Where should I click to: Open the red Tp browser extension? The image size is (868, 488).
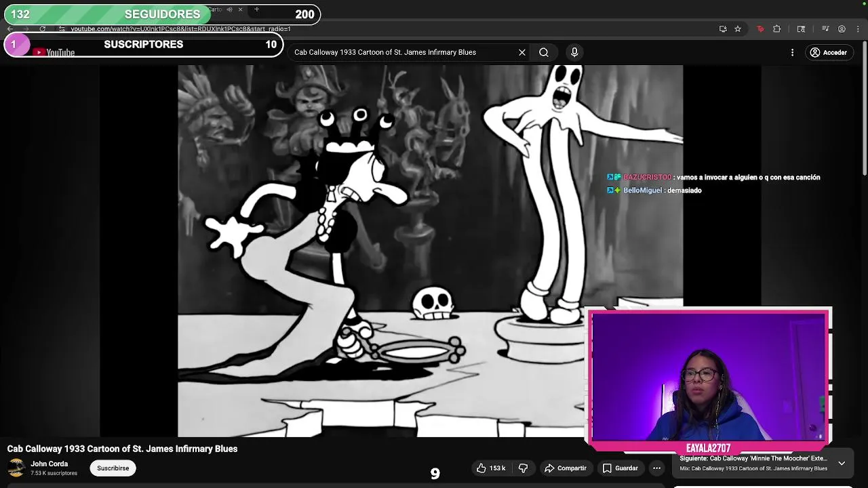click(x=760, y=29)
